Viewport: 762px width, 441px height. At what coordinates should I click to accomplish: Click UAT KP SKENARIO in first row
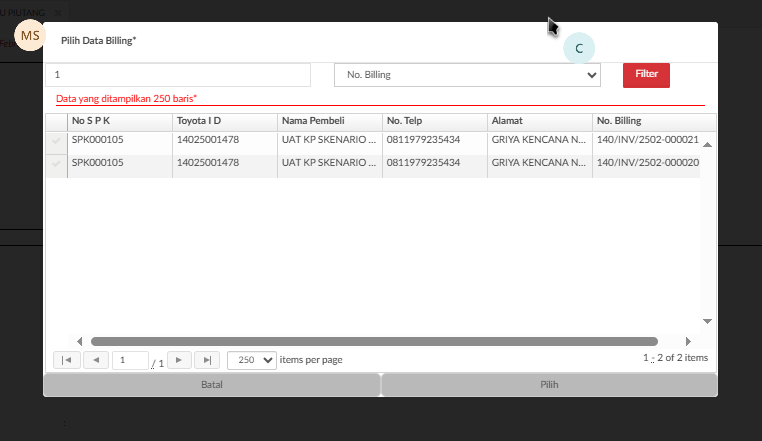click(x=329, y=140)
